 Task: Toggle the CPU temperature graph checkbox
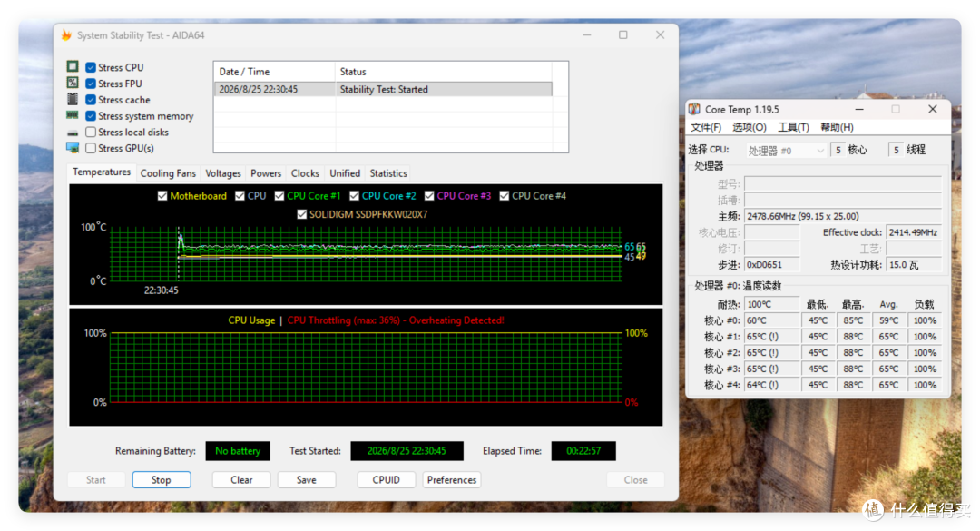click(240, 196)
